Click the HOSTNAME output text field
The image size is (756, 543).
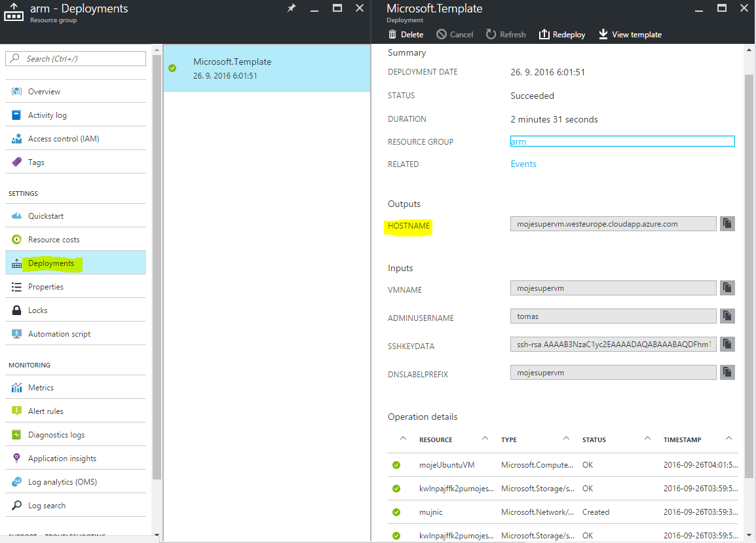pos(613,224)
